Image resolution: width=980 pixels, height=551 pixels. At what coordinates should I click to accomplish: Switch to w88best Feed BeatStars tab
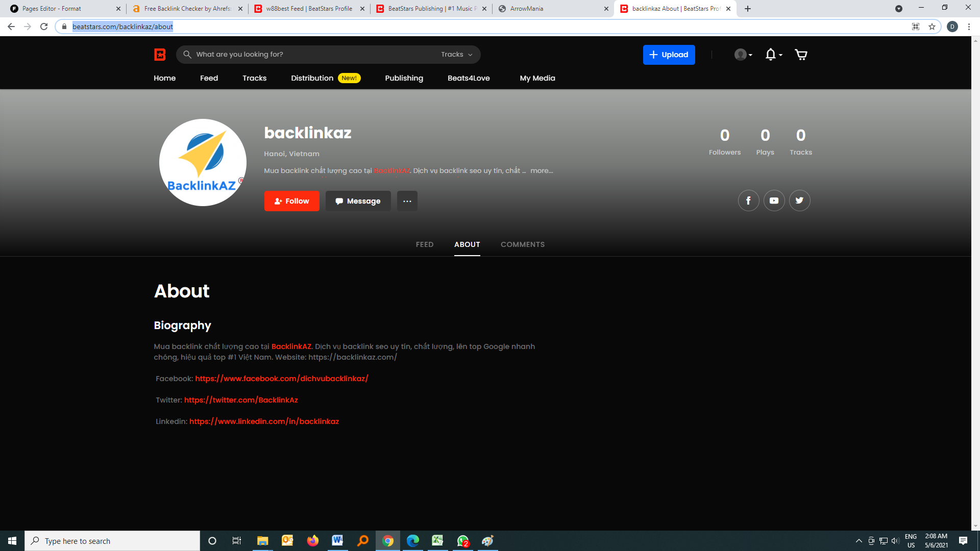tap(308, 9)
